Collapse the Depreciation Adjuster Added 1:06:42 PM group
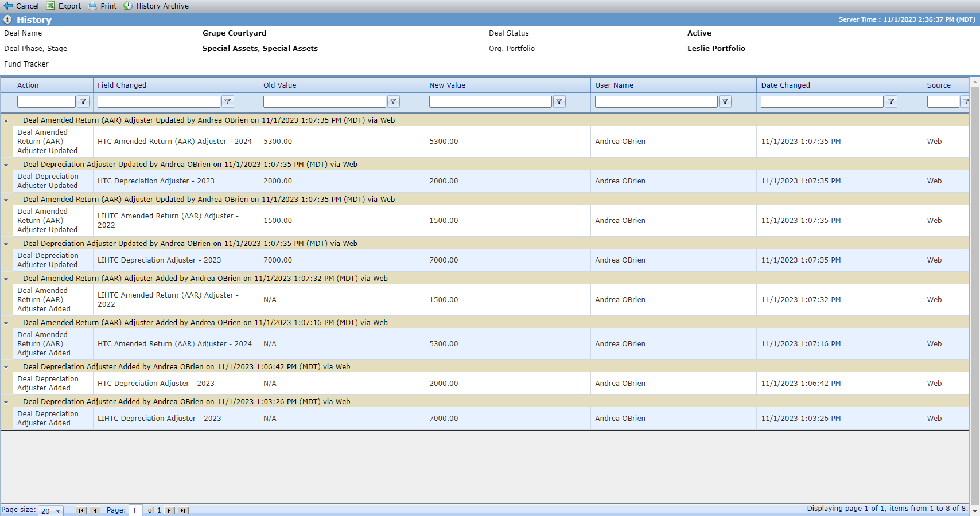The height and width of the screenshot is (516, 980). [x=6, y=367]
